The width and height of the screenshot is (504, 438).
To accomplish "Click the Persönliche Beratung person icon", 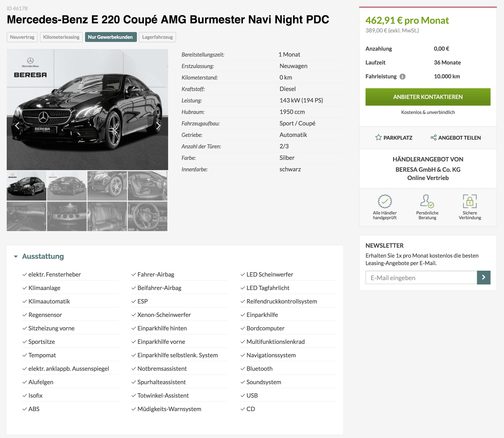I will [427, 201].
